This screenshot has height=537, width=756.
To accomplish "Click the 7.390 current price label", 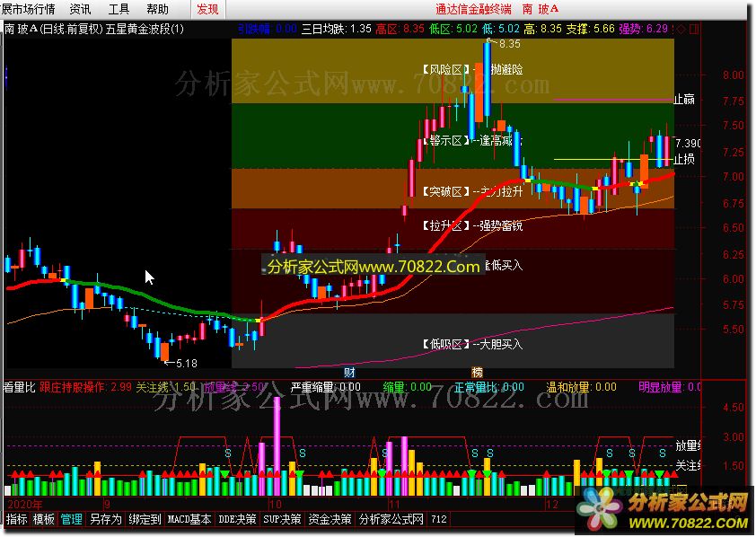I will coord(688,143).
